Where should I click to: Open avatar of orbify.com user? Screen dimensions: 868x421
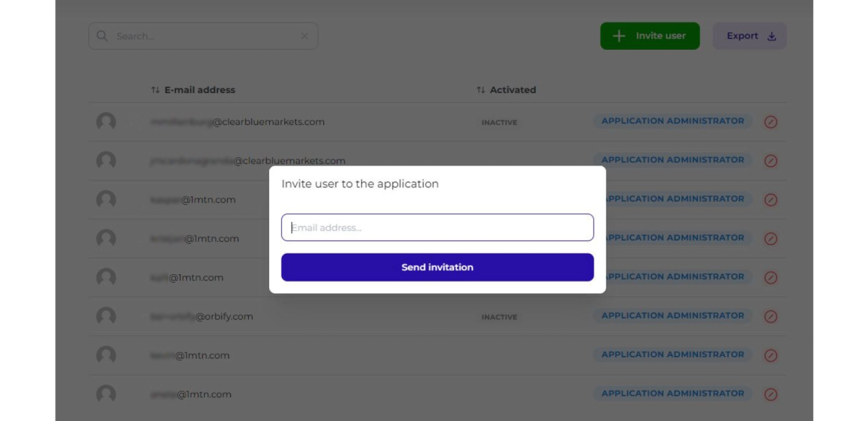(106, 316)
